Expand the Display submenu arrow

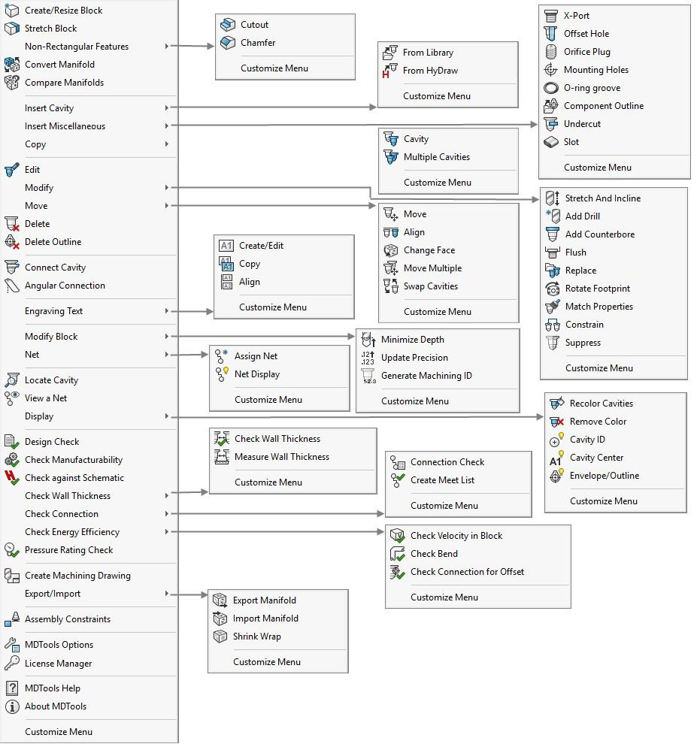[x=166, y=416]
